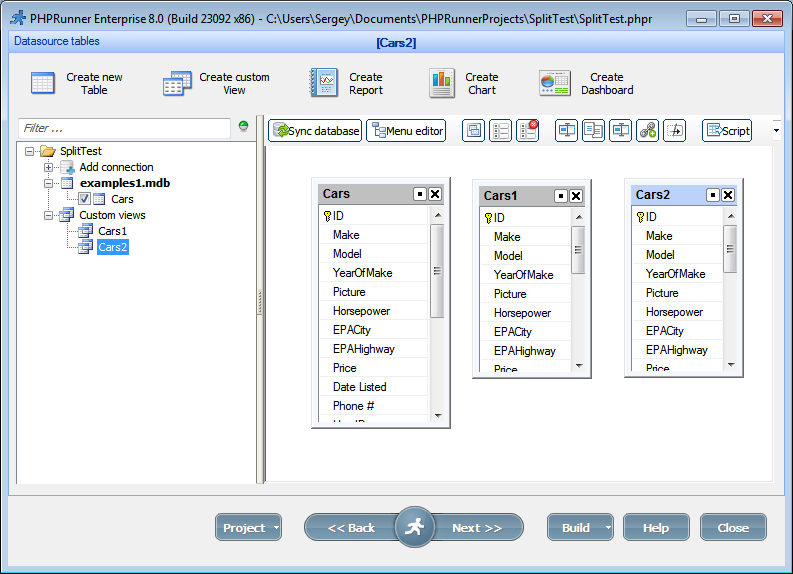Image resolution: width=793 pixels, height=574 pixels.
Task: Select the Date Listed field in Cars
Action: click(374, 387)
